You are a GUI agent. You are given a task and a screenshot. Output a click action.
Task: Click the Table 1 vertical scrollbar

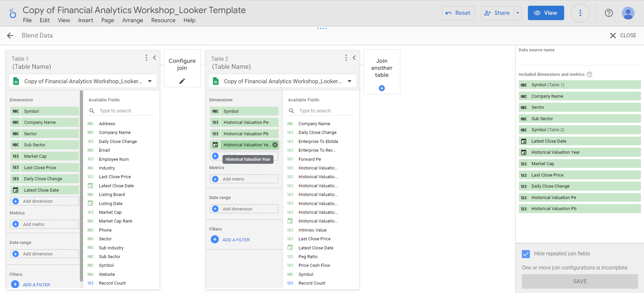[81, 186]
